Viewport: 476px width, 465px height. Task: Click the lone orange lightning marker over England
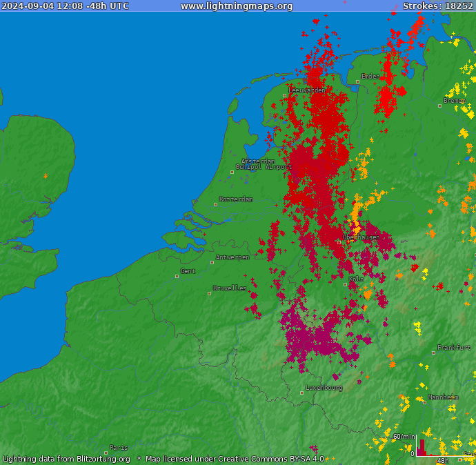tap(46, 176)
